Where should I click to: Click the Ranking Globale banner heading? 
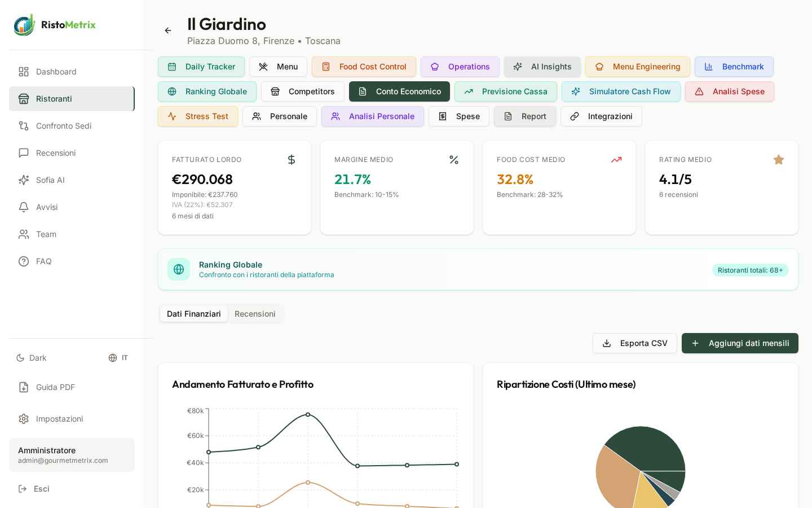(231, 265)
